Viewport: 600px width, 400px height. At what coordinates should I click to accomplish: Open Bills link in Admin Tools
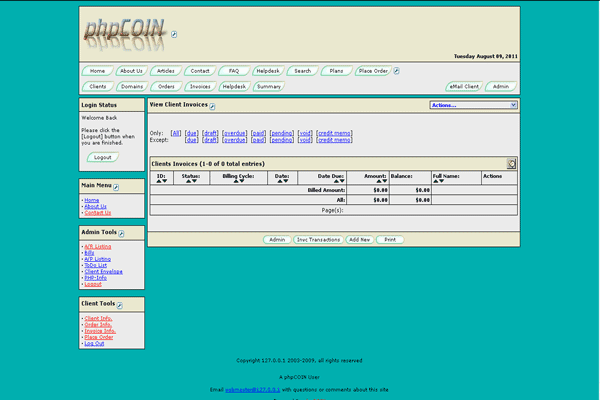pyautogui.click(x=89, y=253)
